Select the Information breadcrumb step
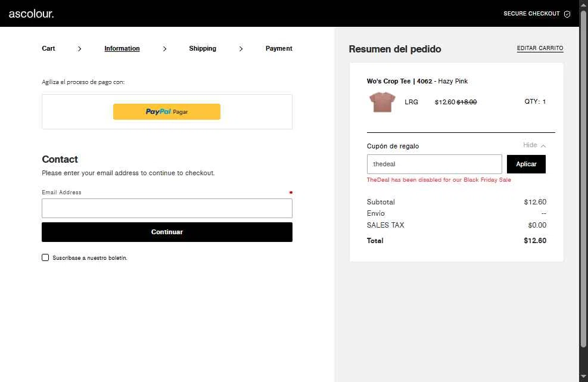This screenshot has height=382, width=588. (x=122, y=48)
